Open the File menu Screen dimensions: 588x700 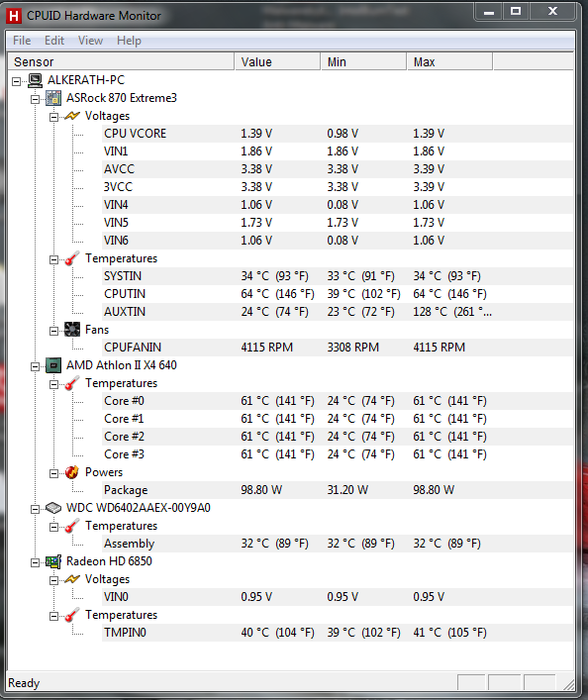coord(22,41)
